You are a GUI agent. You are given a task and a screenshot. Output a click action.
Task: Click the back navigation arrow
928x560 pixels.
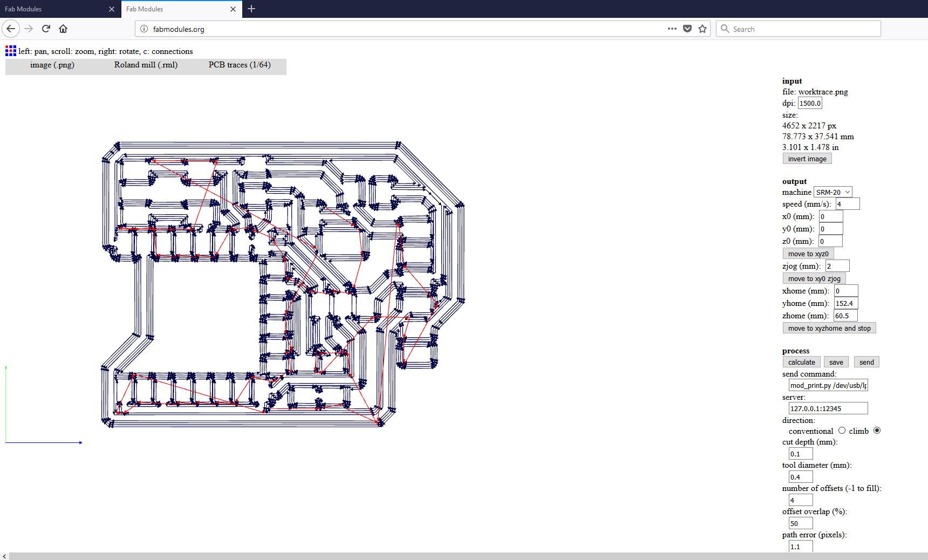click(x=11, y=29)
